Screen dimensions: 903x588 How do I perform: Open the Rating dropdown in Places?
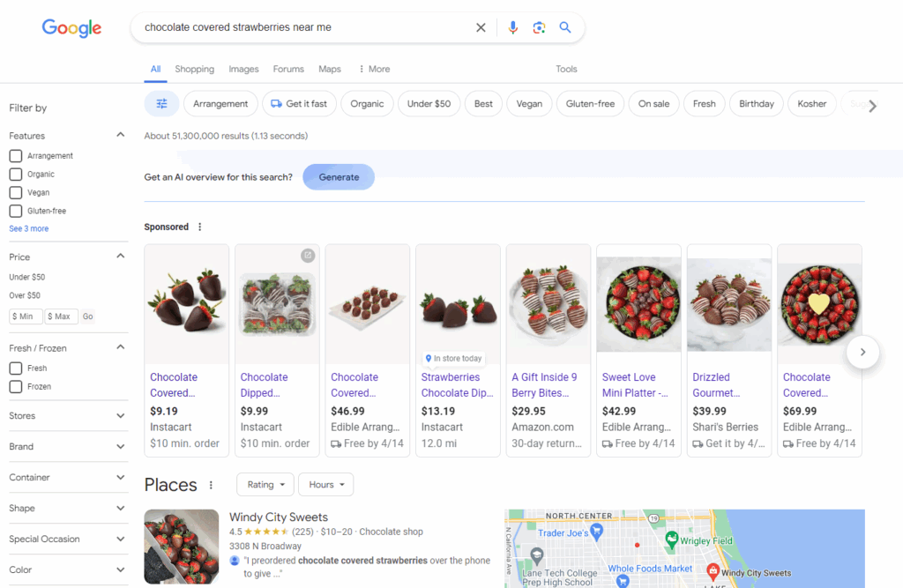[265, 485]
